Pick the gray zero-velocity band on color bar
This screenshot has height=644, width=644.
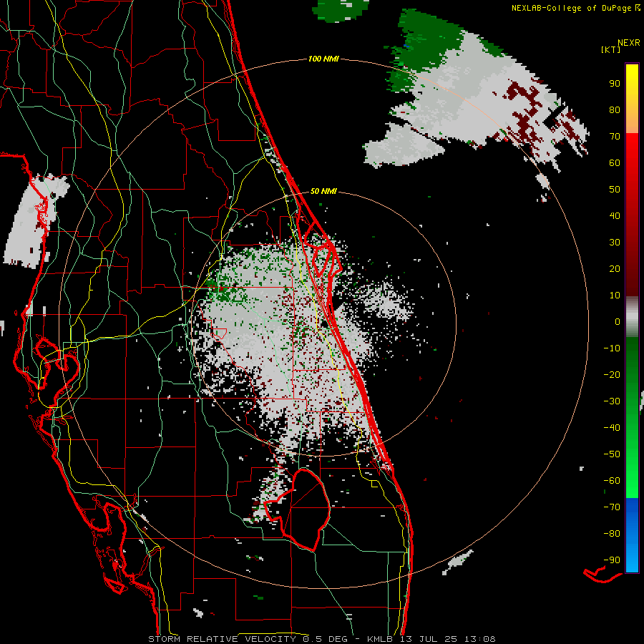click(x=632, y=317)
